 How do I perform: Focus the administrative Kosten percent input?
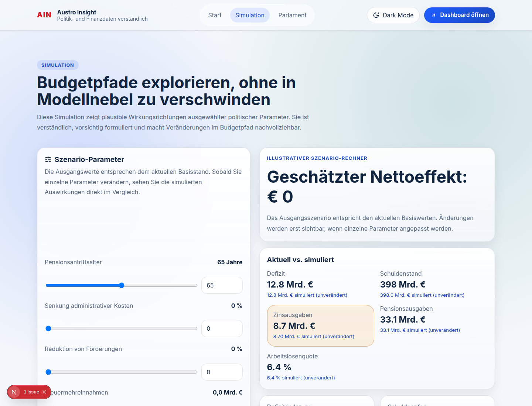tap(222, 328)
